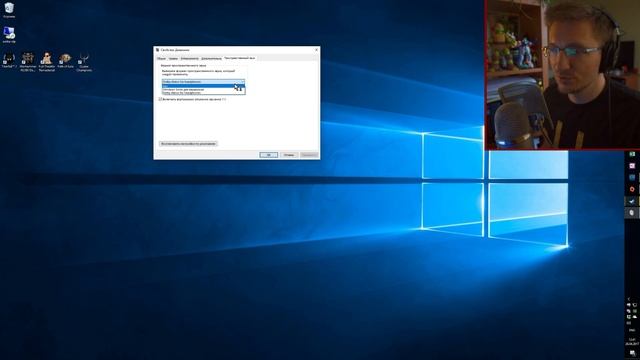Click the speaker icon in dialog title bar
Screen dimensions: 640x360
tap(158, 50)
